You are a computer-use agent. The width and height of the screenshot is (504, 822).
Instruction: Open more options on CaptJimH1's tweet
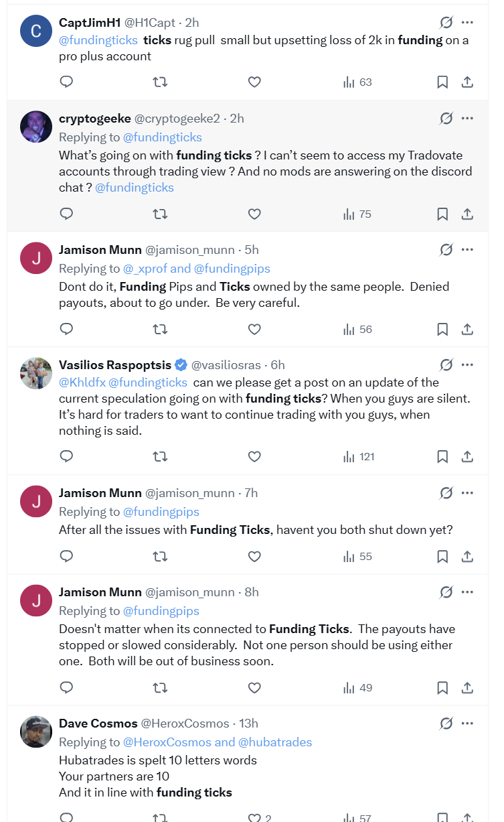click(x=468, y=23)
